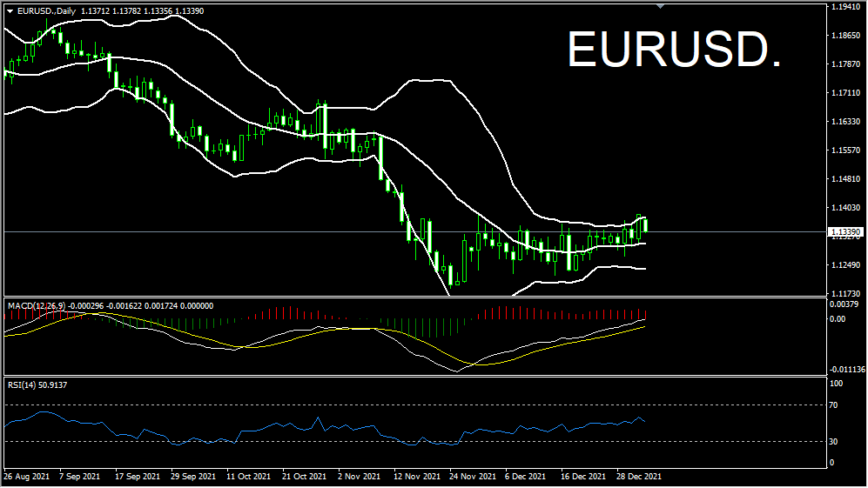
Task: Click the last candlestick on the price chart
Action: [x=645, y=224]
